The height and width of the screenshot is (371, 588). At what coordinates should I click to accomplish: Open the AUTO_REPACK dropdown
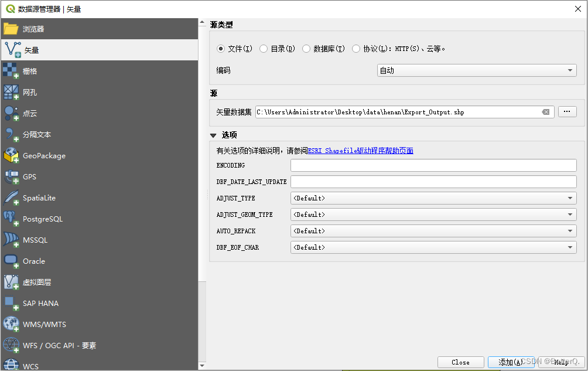pyautogui.click(x=433, y=231)
